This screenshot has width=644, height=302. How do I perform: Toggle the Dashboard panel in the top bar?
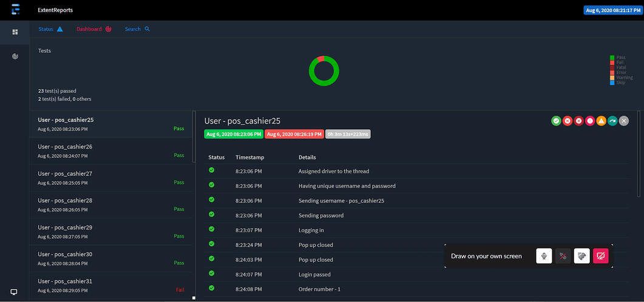pos(93,29)
